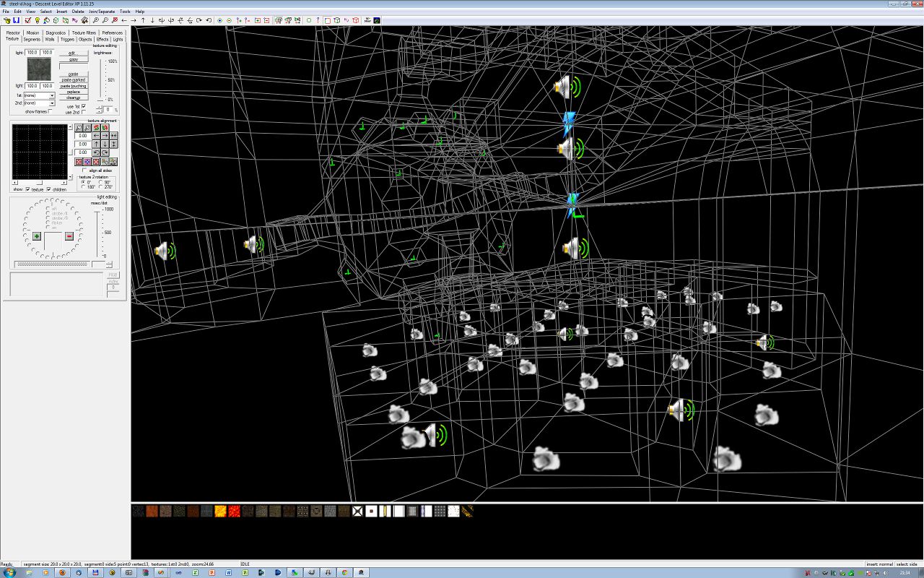Click the open file toolbar icon
The height and width of the screenshot is (578, 924).
coord(6,20)
